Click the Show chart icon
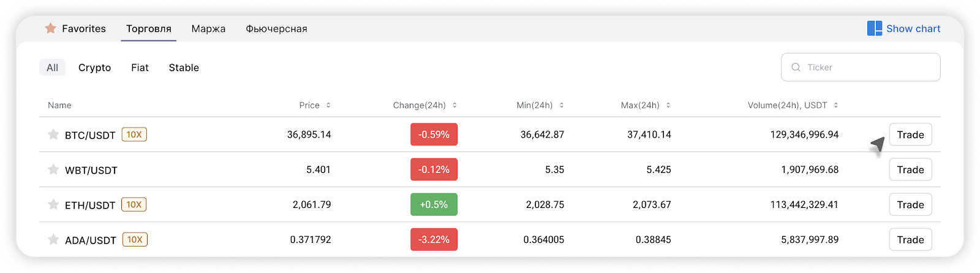 [874, 28]
